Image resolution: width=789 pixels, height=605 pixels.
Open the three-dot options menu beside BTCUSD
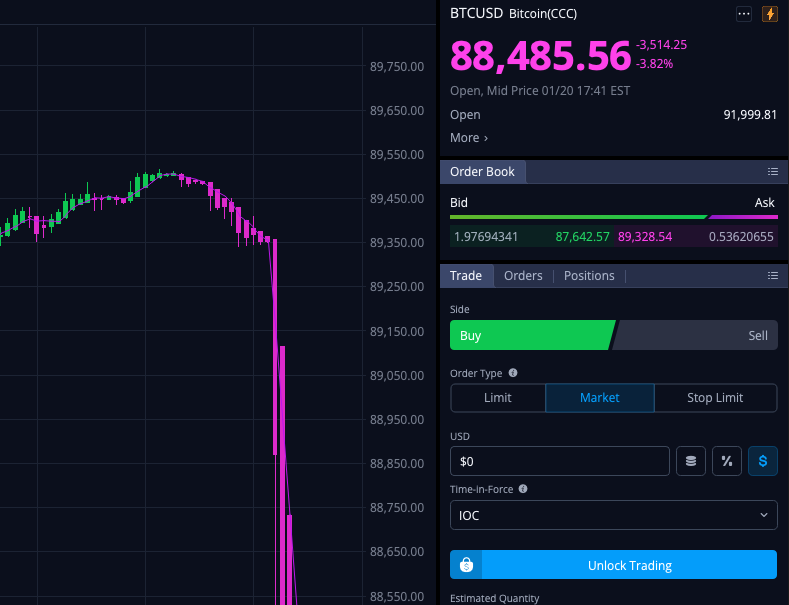743,14
